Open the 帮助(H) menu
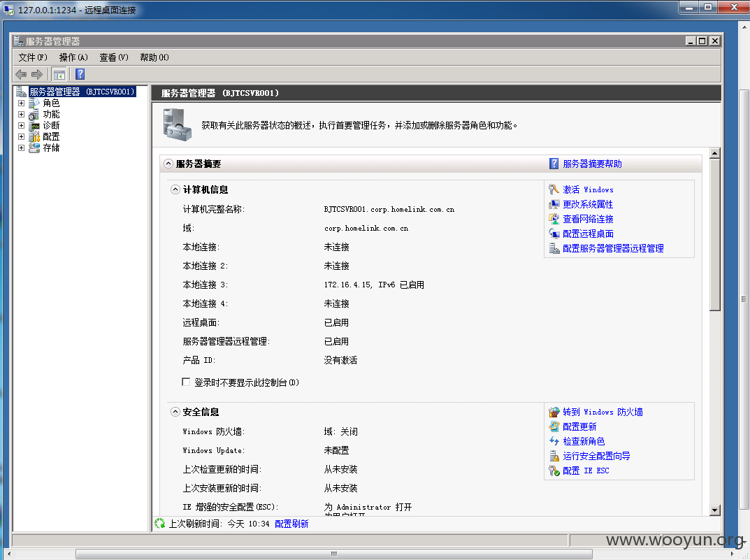The width and height of the screenshot is (750, 560). click(154, 57)
